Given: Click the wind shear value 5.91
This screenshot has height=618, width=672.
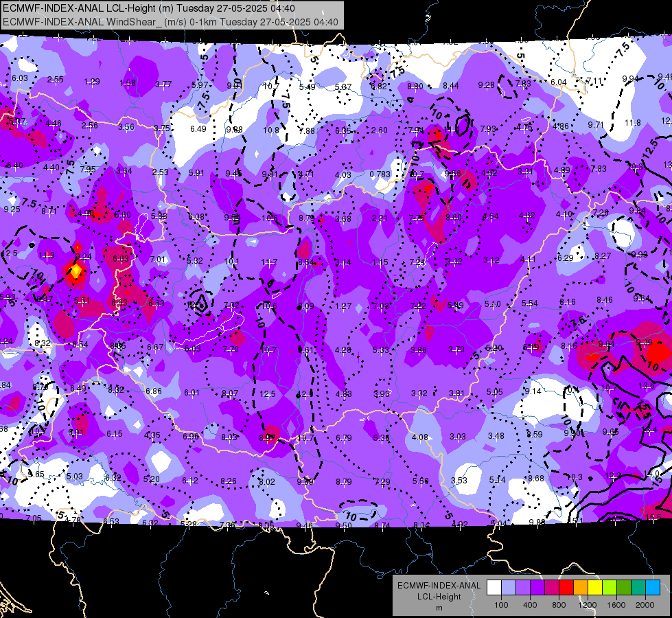Looking at the screenshot, I should pyautogui.click(x=196, y=173).
